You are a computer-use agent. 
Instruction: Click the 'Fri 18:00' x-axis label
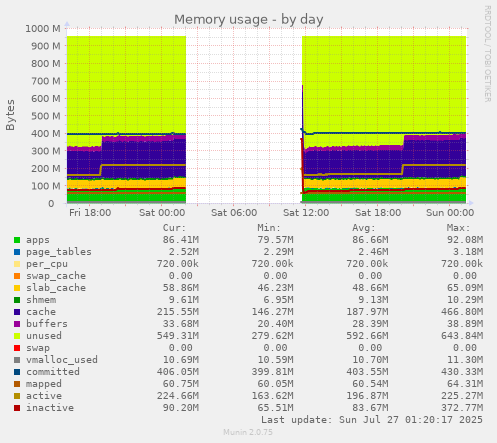coord(90,213)
